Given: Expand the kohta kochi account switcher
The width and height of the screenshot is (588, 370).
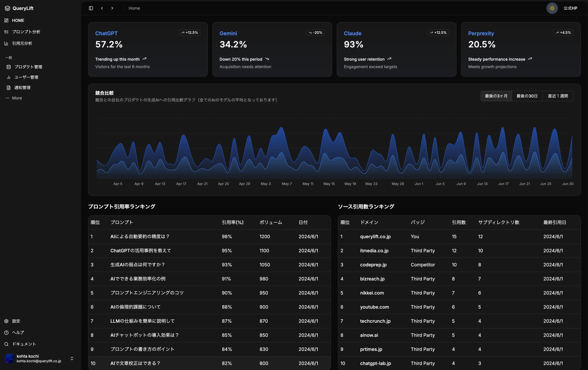Looking at the screenshot, I should pos(72,359).
